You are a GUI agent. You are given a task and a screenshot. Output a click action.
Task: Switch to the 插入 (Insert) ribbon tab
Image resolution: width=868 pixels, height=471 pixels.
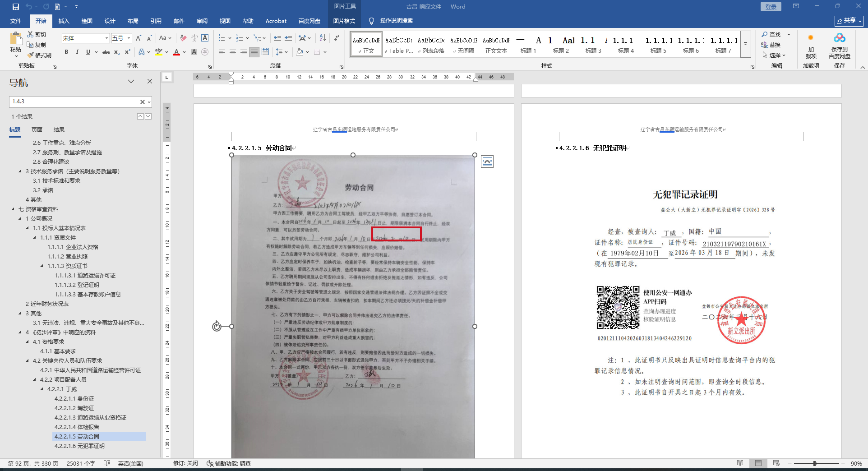[64, 21]
